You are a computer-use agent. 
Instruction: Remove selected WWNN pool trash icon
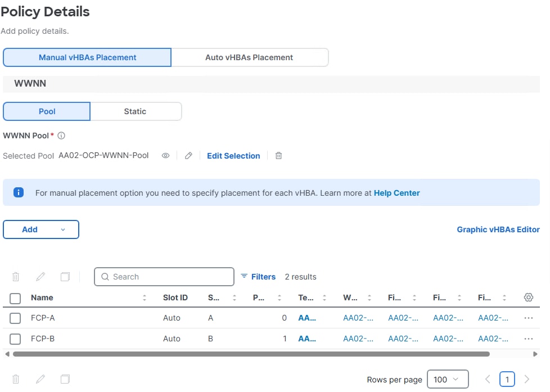click(x=278, y=155)
